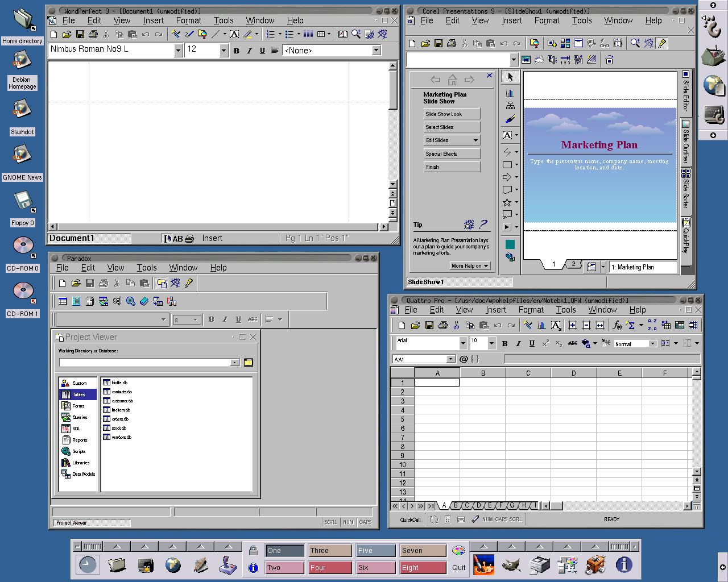The width and height of the screenshot is (728, 582).
Task: Click the Special Effects button
Action: pyautogui.click(x=452, y=154)
